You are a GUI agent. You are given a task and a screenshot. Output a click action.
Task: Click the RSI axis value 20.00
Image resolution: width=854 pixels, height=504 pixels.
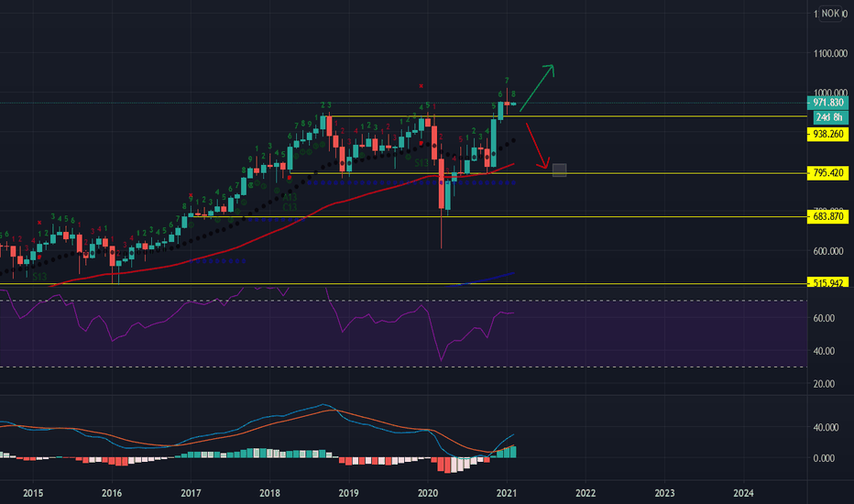point(824,384)
